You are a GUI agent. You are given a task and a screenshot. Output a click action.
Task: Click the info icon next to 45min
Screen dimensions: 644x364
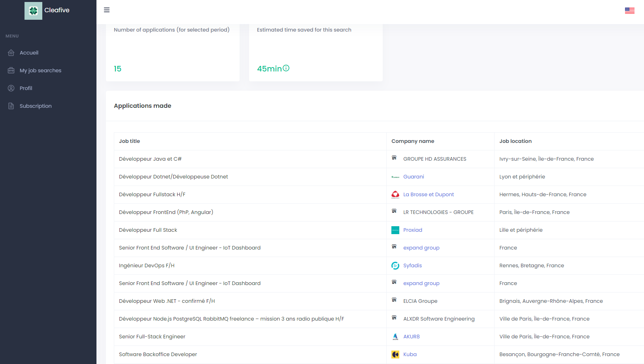(286, 68)
